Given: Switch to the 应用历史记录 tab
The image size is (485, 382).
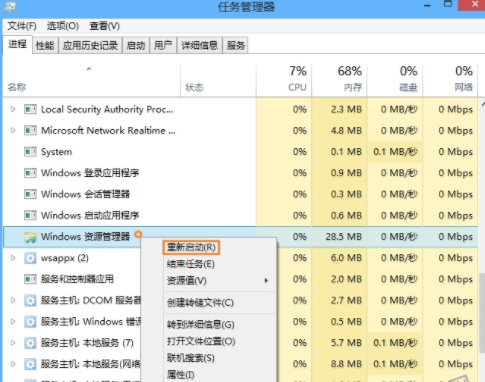Looking at the screenshot, I should (x=90, y=45).
